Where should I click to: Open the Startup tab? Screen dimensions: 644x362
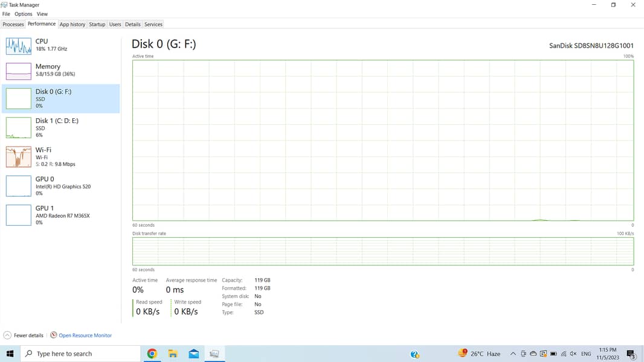97,24
